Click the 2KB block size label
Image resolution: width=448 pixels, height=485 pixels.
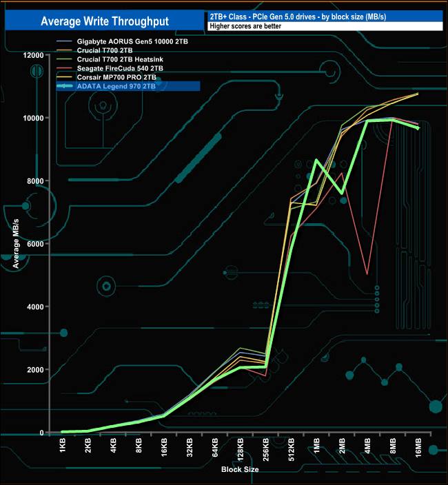tap(88, 446)
